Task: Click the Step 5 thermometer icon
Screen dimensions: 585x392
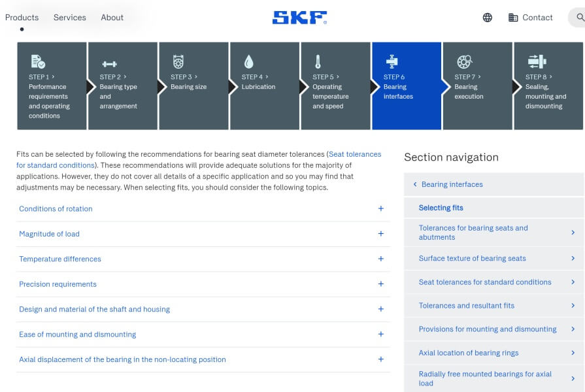Action: tap(318, 61)
